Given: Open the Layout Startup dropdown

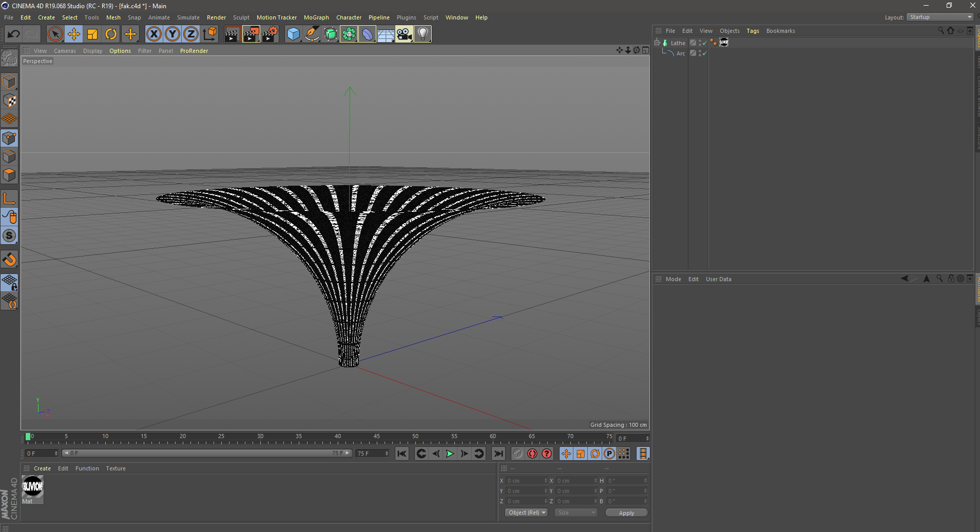Looking at the screenshot, I should pyautogui.click(x=940, y=17).
